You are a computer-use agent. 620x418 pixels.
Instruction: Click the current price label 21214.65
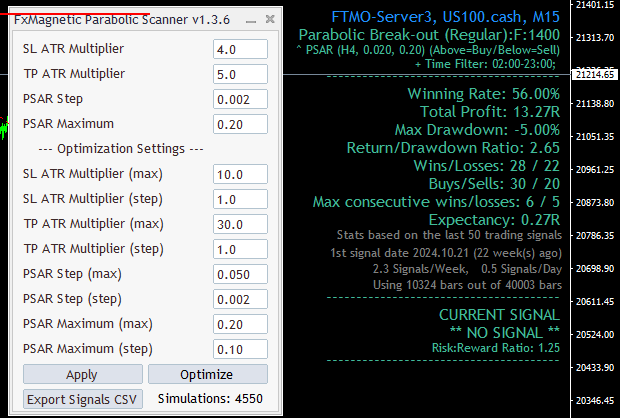(594, 75)
